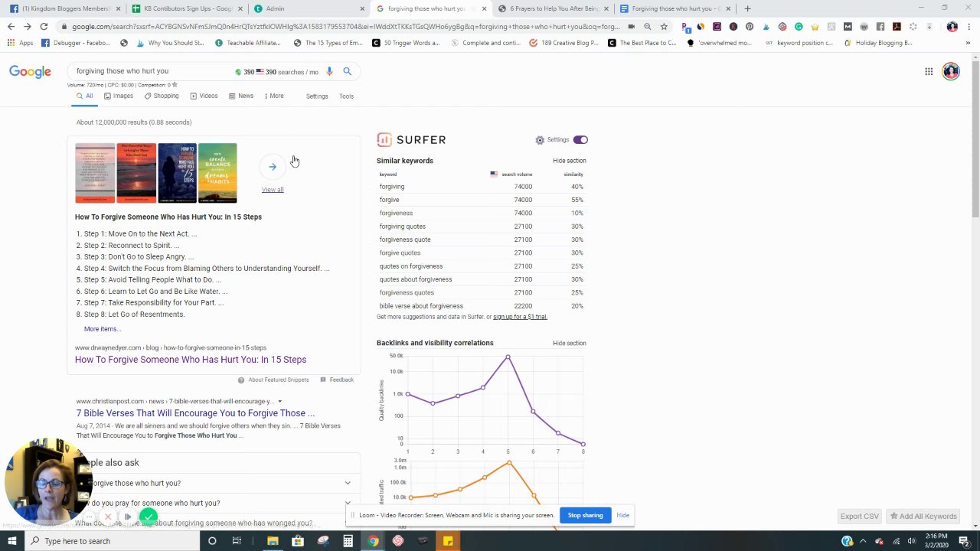Open search Settings menu
This screenshot has height=551, width=980.
[x=317, y=96]
